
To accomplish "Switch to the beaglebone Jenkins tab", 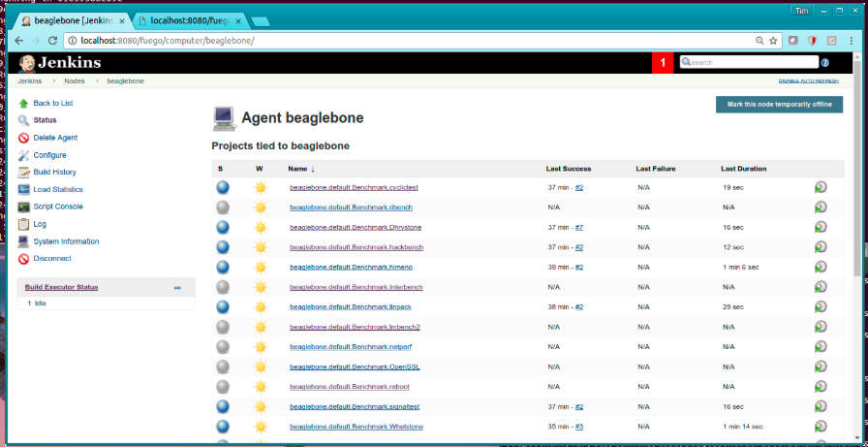I will (71, 21).
